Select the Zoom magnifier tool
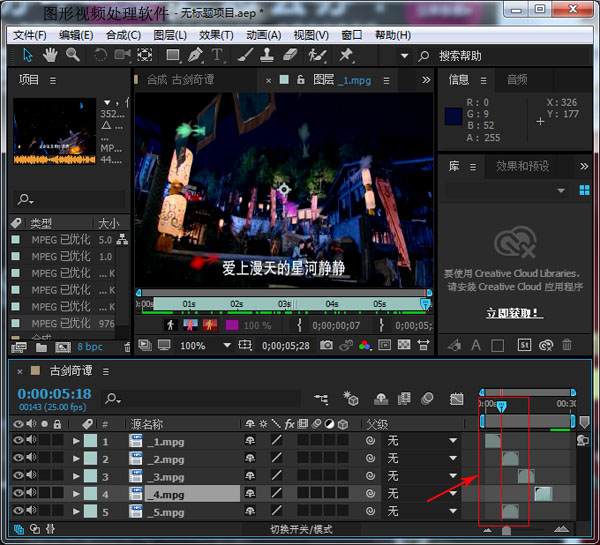The image size is (600, 545). coord(73,55)
